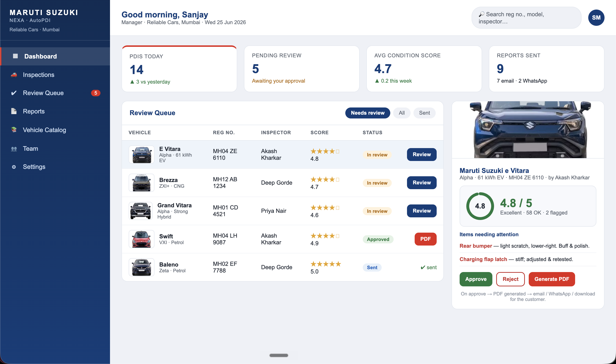Click the Review Queue panel heading
Screen dimensions: 616x364
pos(152,113)
